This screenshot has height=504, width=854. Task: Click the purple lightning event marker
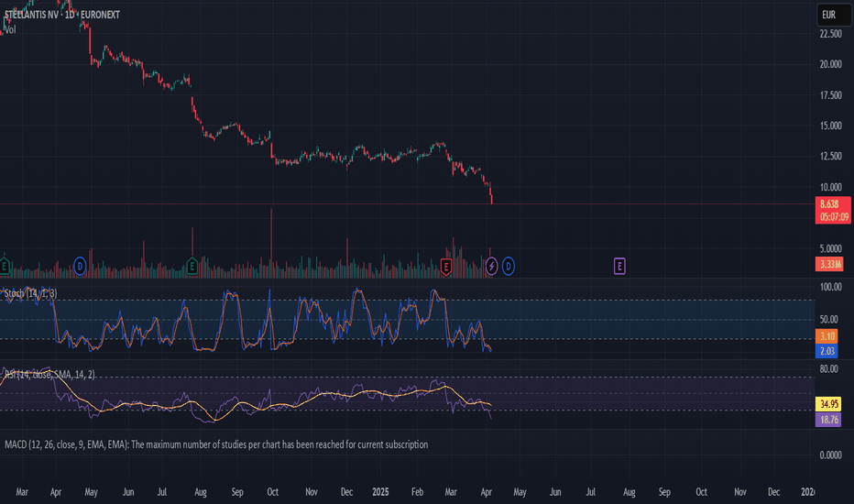coord(491,267)
